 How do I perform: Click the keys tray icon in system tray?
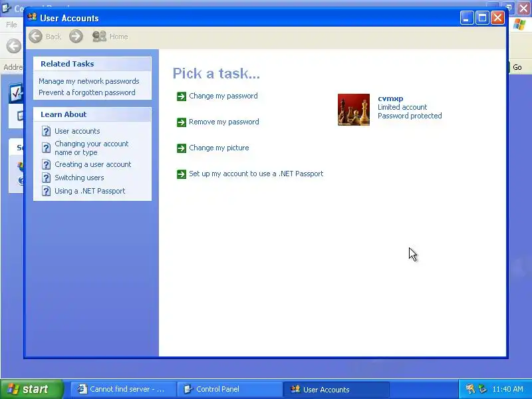pyautogui.click(x=471, y=389)
